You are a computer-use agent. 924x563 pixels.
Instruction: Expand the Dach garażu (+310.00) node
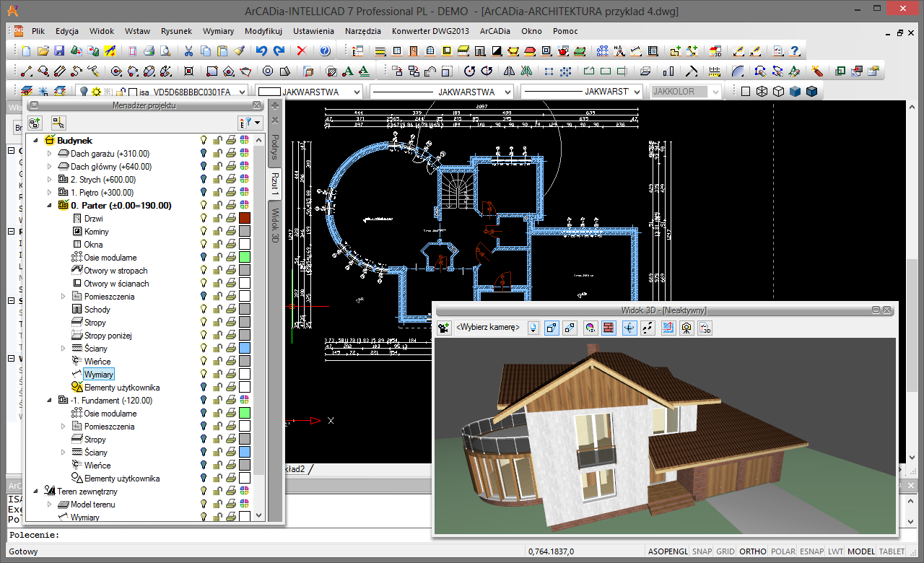50,154
